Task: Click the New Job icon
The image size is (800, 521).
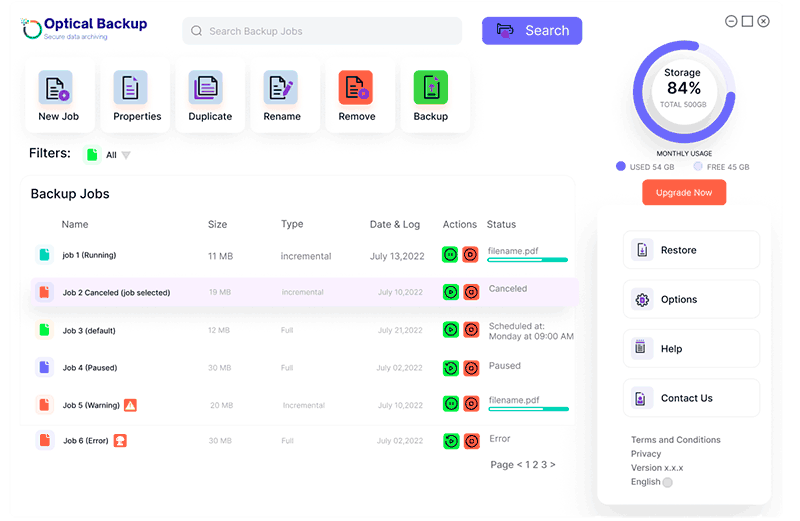Action: pyautogui.click(x=55, y=88)
